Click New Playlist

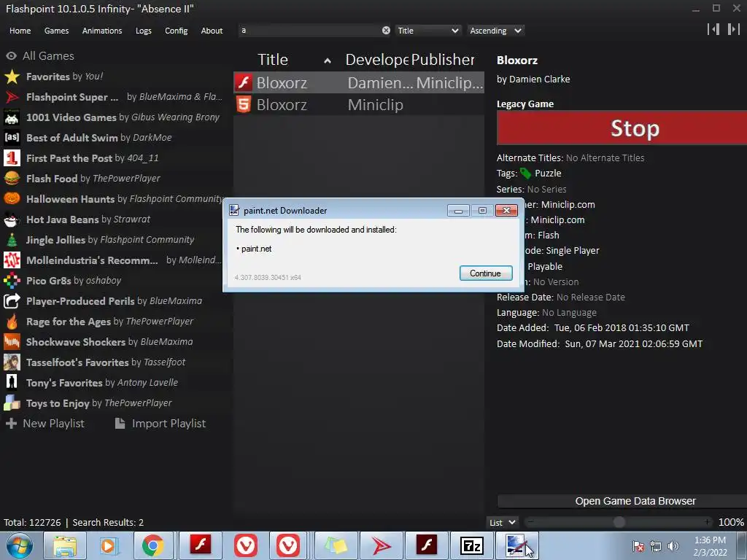44,424
